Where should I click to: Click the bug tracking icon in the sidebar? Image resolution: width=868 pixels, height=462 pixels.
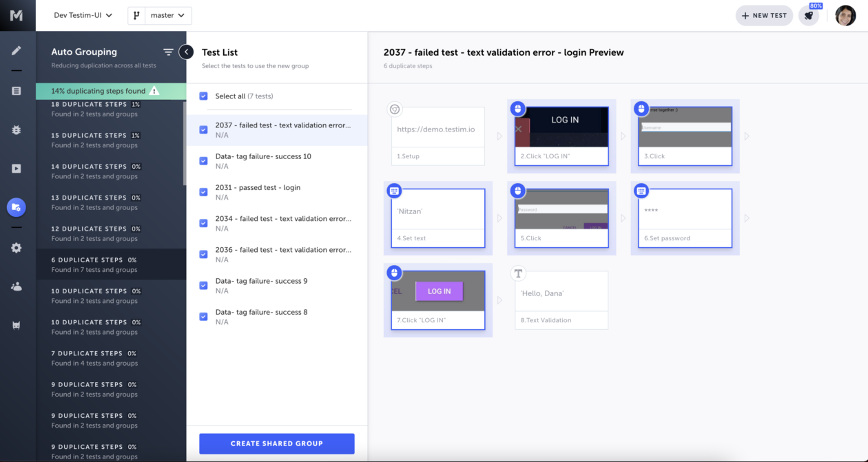click(x=17, y=129)
